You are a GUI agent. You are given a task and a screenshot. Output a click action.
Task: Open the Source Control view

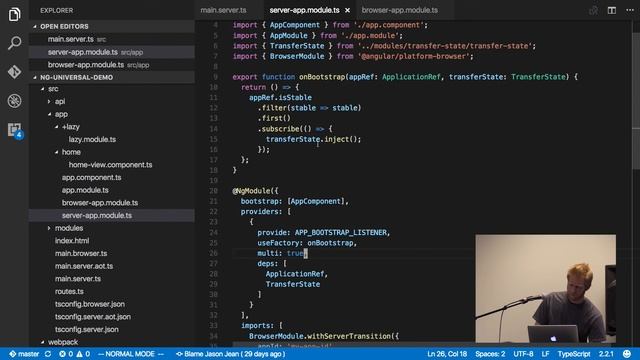14,72
